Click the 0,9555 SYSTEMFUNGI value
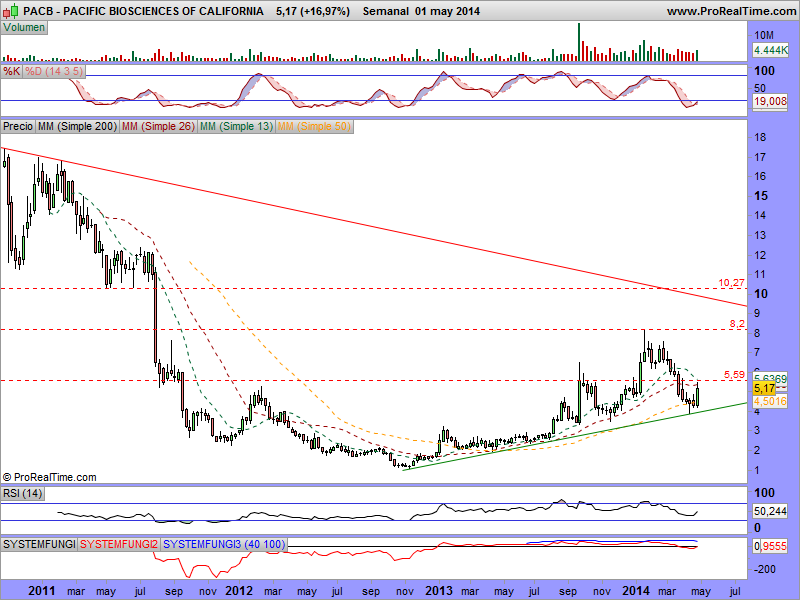 [770, 546]
